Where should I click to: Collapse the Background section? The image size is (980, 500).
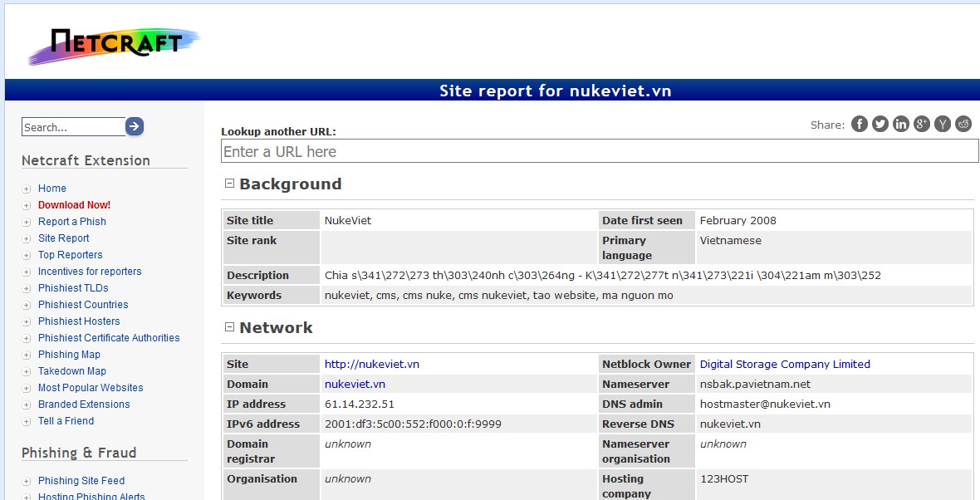coord(229,183)
